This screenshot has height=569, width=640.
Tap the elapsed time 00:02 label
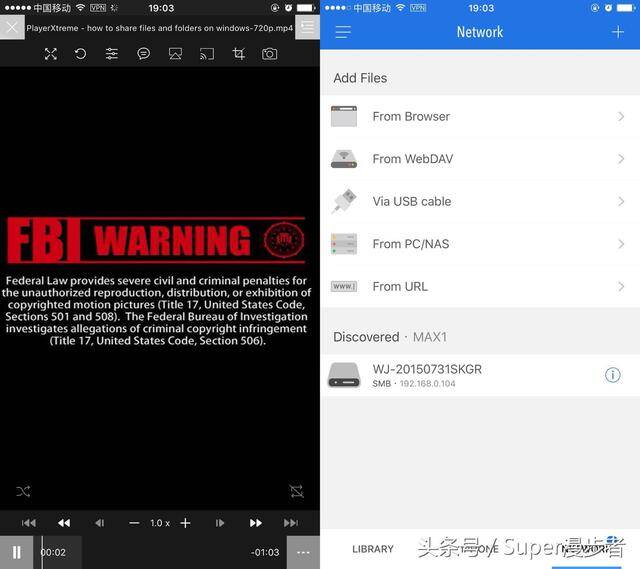[54, 552]
